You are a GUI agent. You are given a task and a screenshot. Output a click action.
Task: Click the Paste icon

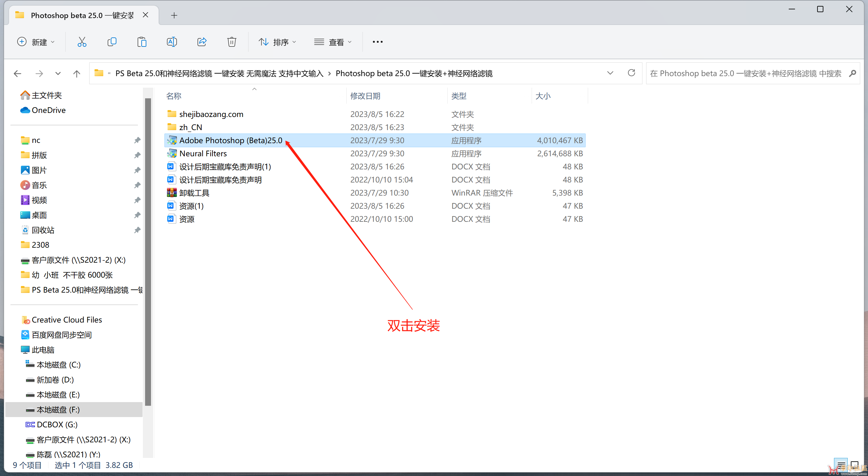142,42
